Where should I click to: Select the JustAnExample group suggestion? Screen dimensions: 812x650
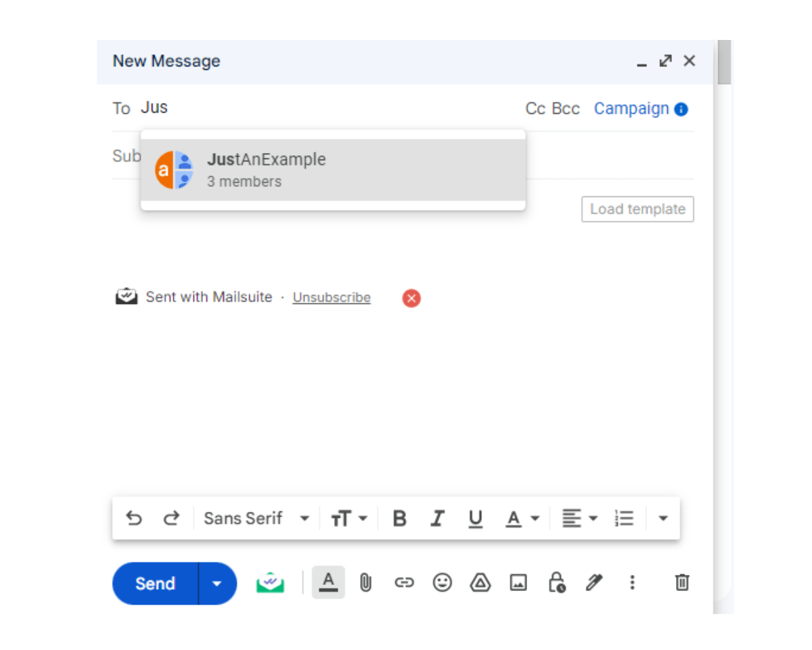pyautogui.click(x=333, y=170)
